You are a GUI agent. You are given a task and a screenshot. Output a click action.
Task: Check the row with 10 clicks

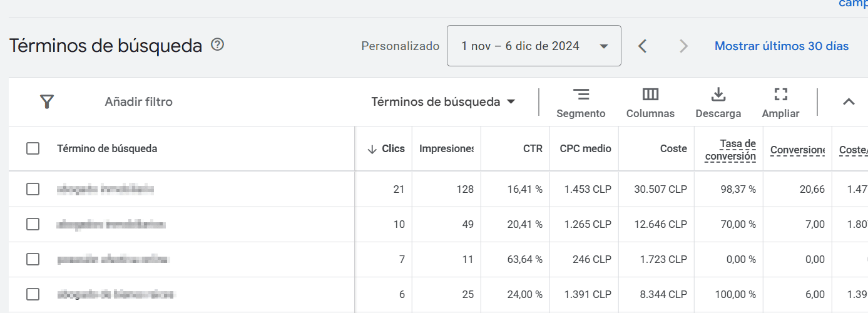tap(33, 224)
